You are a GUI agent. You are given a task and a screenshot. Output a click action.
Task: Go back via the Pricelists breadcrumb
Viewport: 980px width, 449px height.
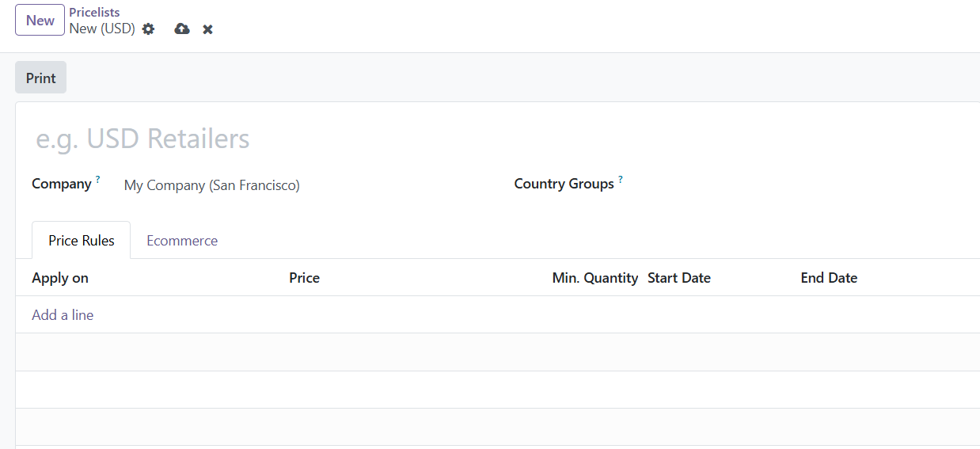tap(94, 13)
